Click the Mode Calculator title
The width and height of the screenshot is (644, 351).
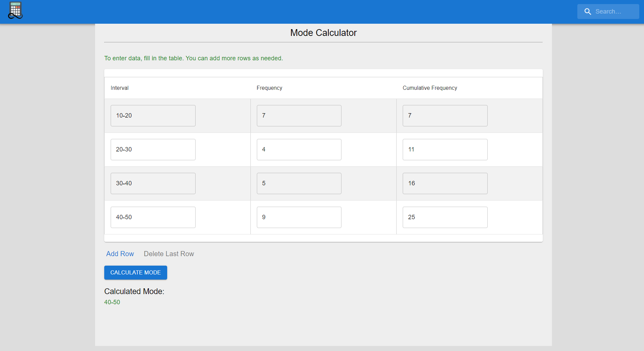(x=324, y=33)
